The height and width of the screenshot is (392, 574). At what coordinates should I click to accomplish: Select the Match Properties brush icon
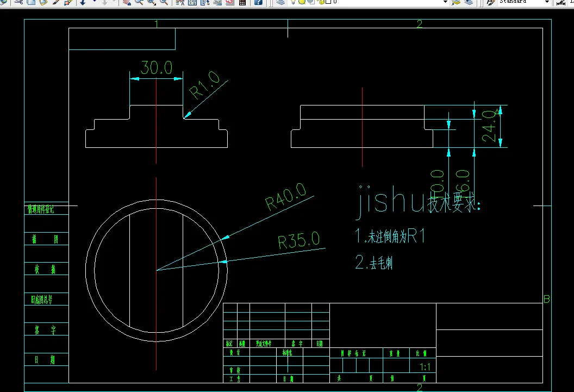coord(55,2)
